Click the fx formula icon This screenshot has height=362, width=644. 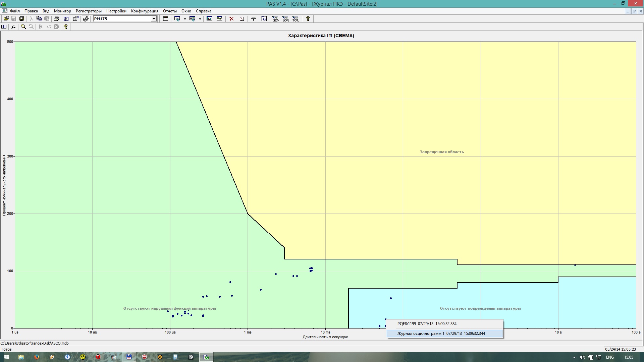[x=13, y=26]
